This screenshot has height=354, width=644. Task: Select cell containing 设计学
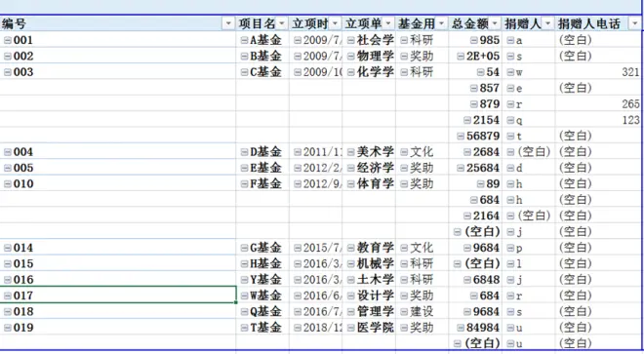click(x=369, y=295)
